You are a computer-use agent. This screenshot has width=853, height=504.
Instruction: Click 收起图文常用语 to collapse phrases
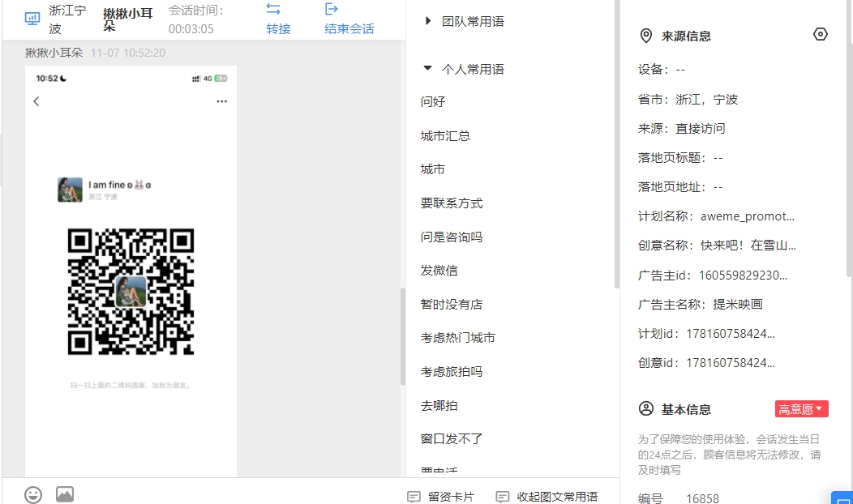click(x=547, y=497)
